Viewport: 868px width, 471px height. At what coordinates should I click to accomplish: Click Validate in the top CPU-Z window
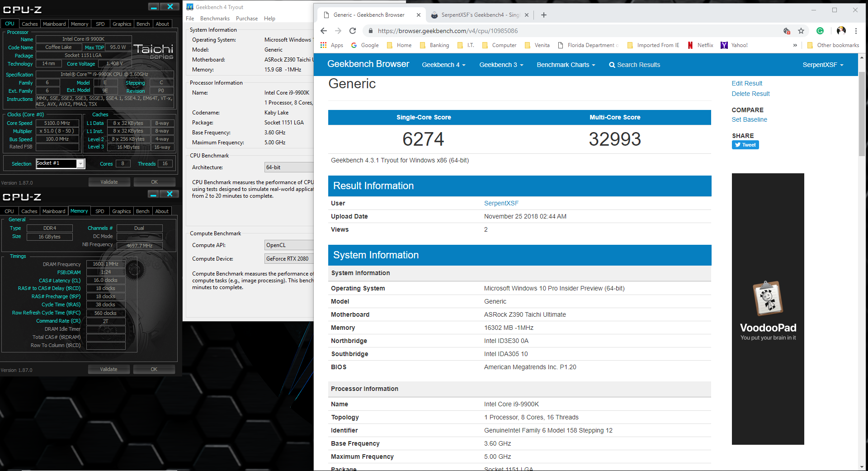109,182
